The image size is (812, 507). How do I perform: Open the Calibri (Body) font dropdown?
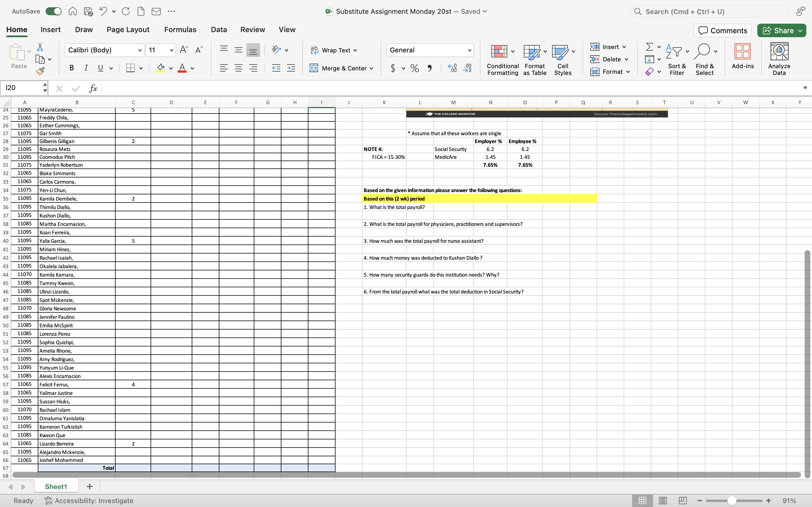click(x=140, y=50)
